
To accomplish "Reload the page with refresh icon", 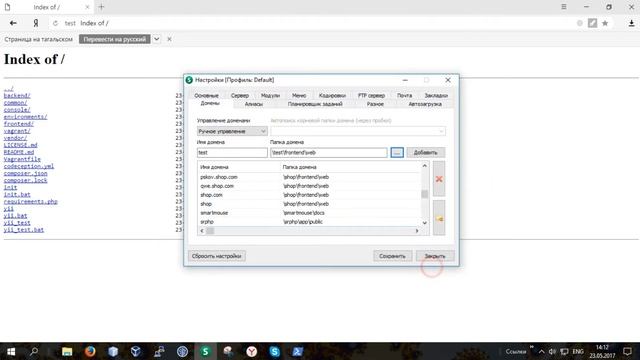I will coord(55,23).
